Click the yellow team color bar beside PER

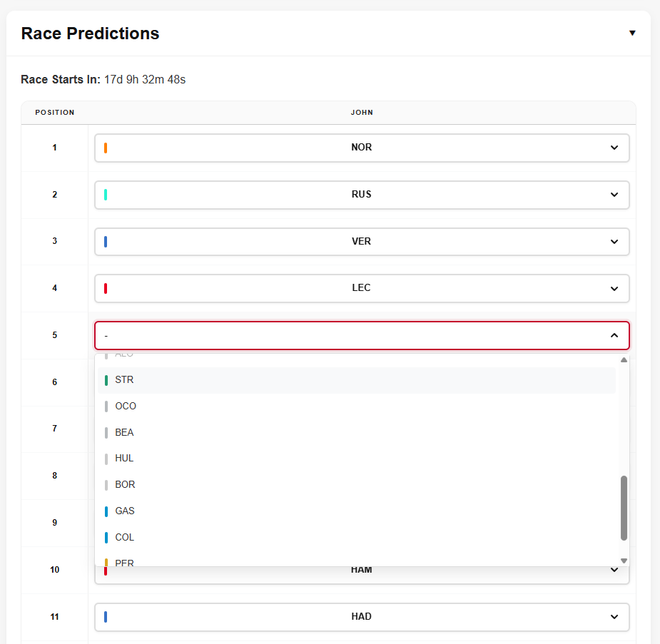click(x=106, y=563)
